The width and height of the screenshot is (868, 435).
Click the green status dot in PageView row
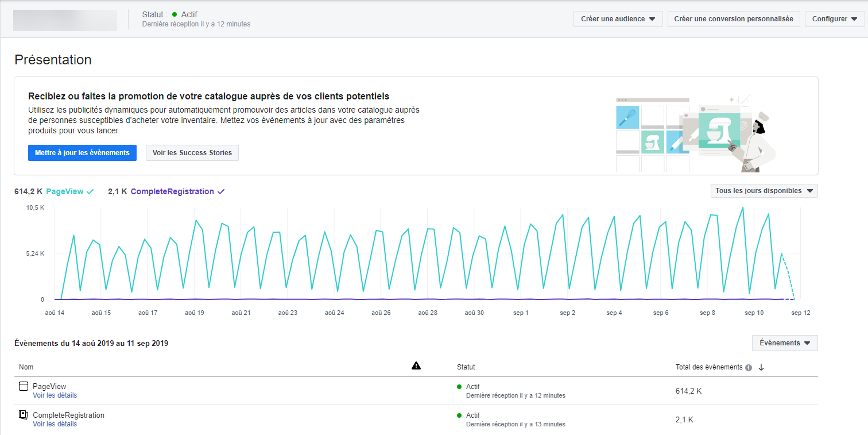click(459, 387)
